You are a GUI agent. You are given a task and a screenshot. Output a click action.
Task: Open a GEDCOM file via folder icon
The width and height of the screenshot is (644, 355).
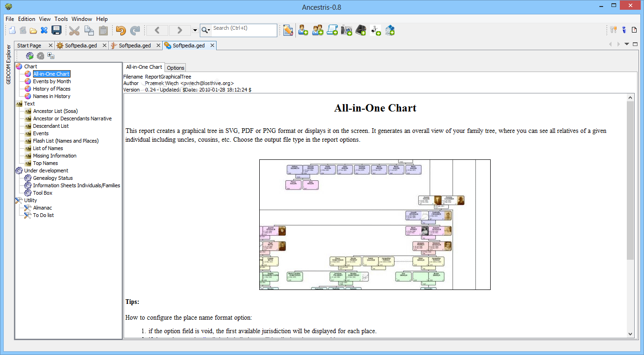[x=33, y=31]
